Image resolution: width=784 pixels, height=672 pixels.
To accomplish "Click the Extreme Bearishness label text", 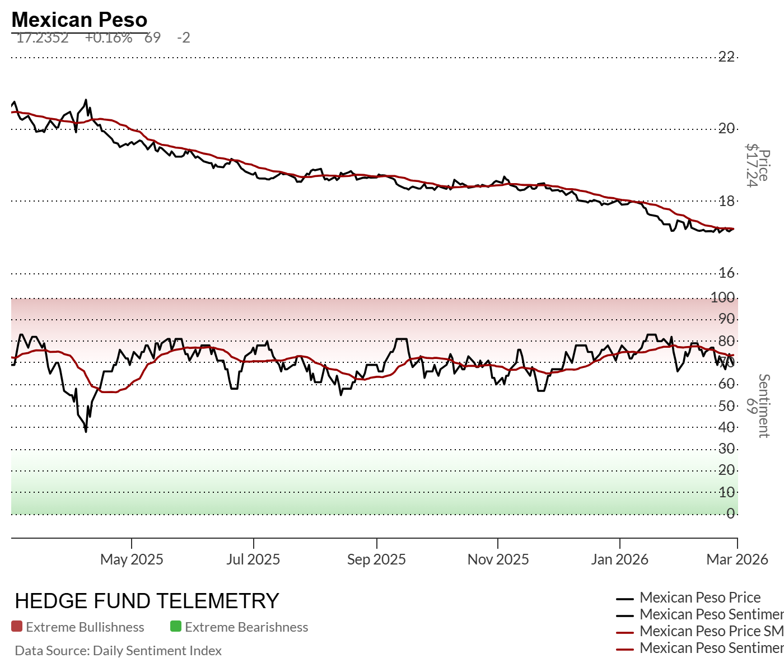I will click(x=246, y=627).
